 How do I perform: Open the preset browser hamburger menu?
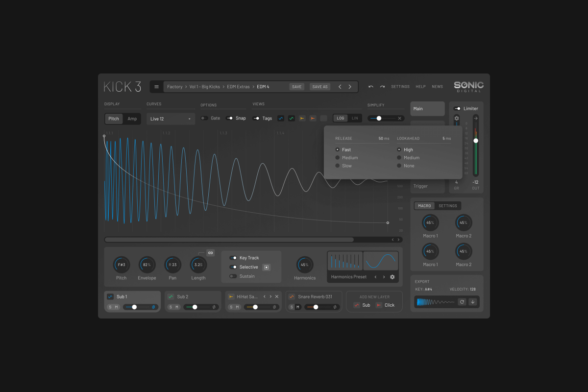coord(156,87)
